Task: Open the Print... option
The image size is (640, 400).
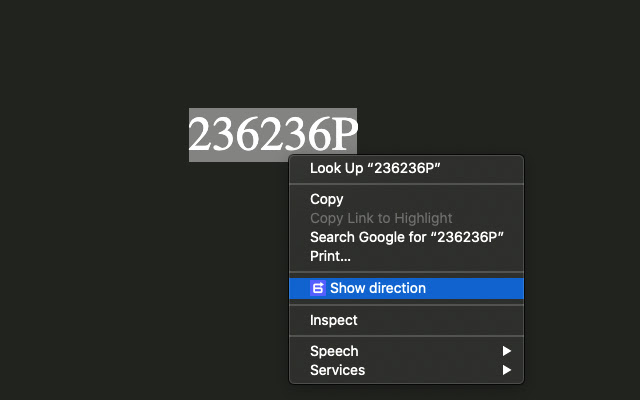Action: coord(330,256)
